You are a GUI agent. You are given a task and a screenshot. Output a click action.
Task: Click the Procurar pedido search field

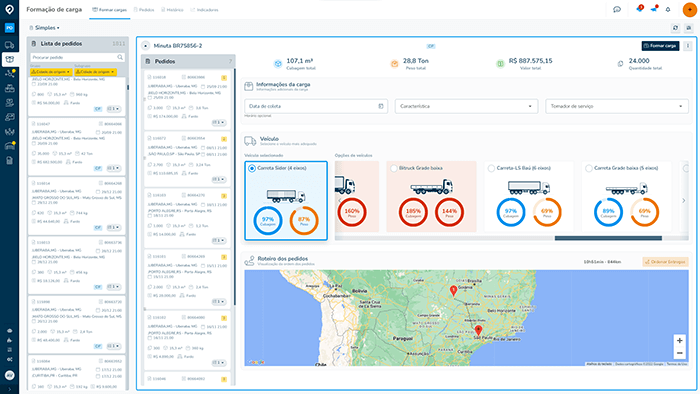click(x=77, y=57)
